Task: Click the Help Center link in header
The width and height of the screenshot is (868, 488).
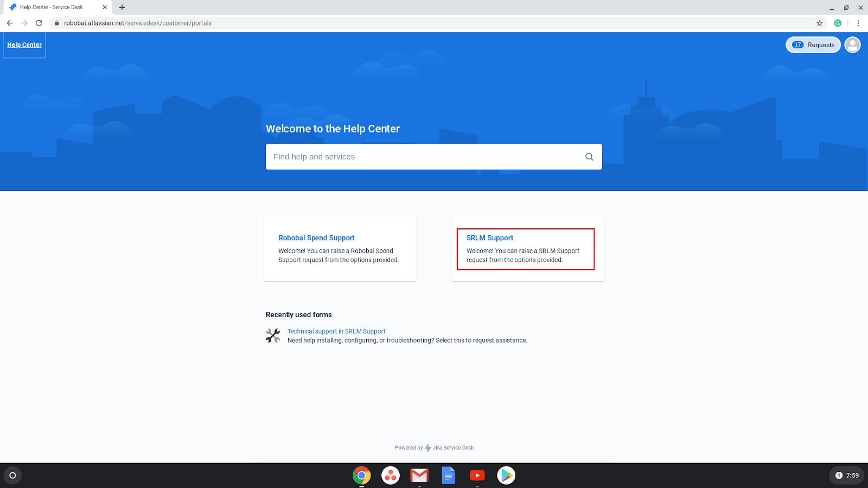Action: pyautogui.click(x=24, y=45)
